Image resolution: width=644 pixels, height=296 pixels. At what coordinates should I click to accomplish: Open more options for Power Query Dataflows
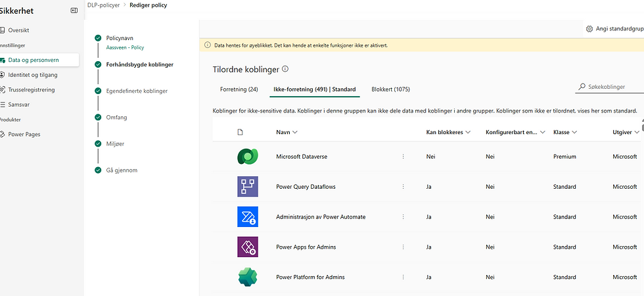403,187
